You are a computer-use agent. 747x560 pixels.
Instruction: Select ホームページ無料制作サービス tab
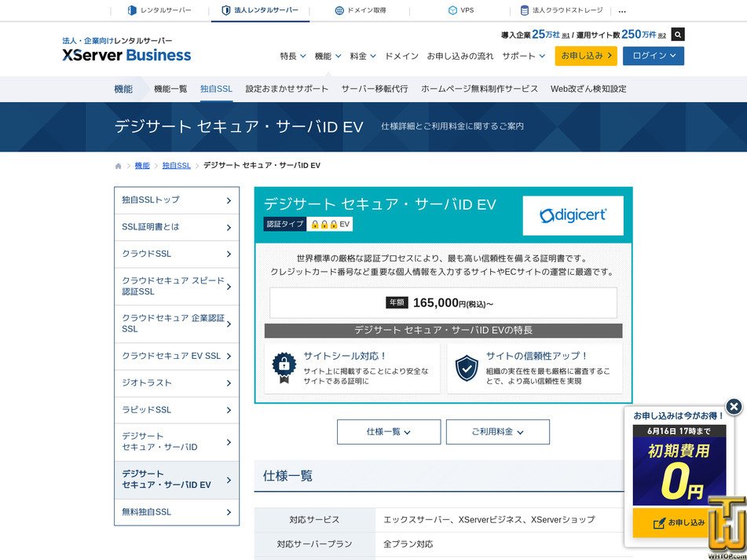click(479, 89)
